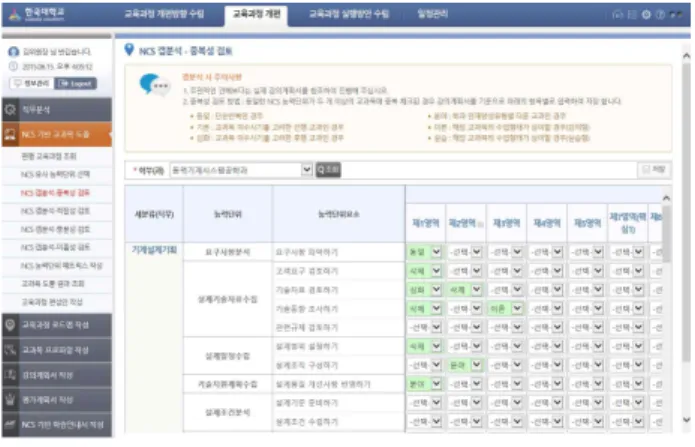
Task: Click the crown icon beside 평가계획서 작성
Action: [x=11, y=400]
